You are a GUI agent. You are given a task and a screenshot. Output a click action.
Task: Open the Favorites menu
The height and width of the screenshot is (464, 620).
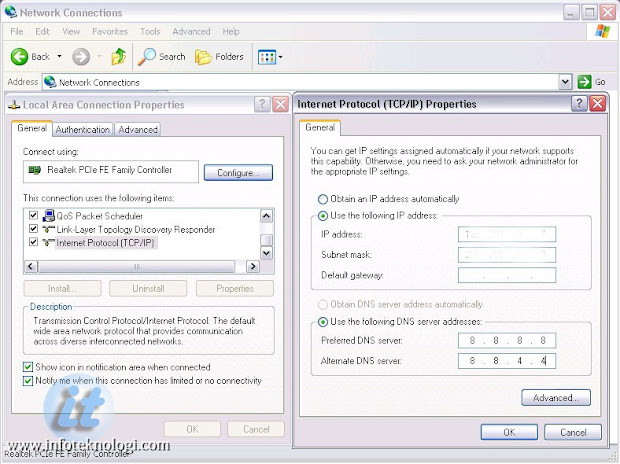pyautogui.click(x=110, y=31)
